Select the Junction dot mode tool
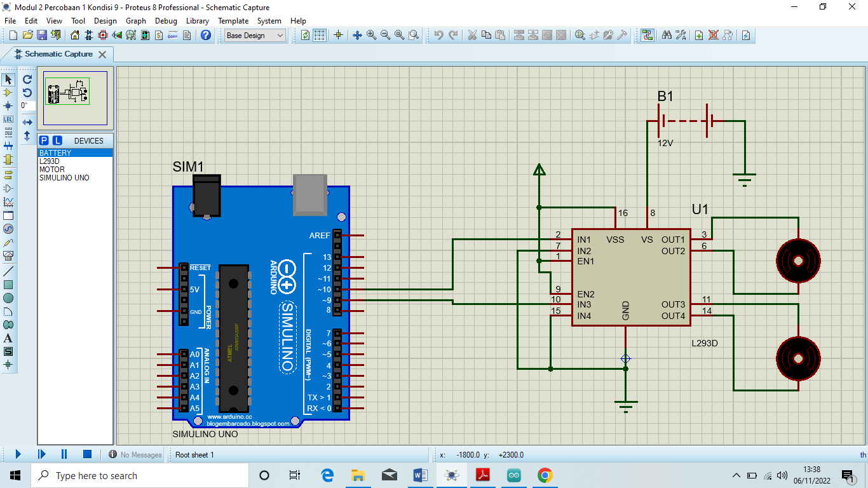 click(x=8, y=106)
